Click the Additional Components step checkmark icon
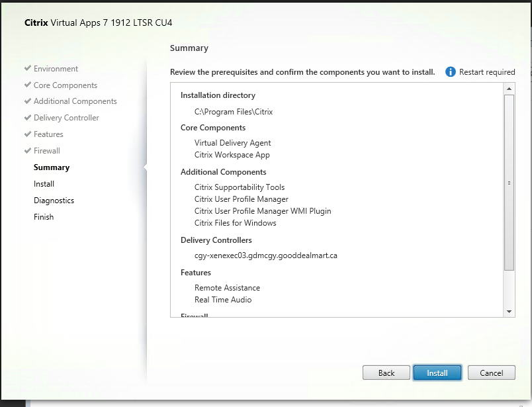Screen dimensions: 532x407 click(28, 101)
